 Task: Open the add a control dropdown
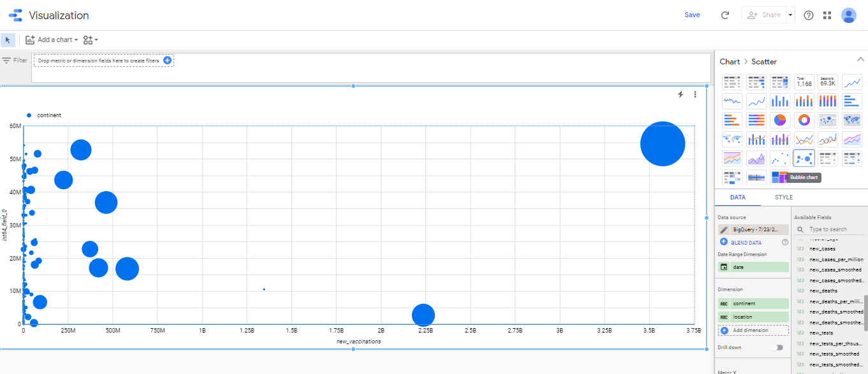point(91,40)
